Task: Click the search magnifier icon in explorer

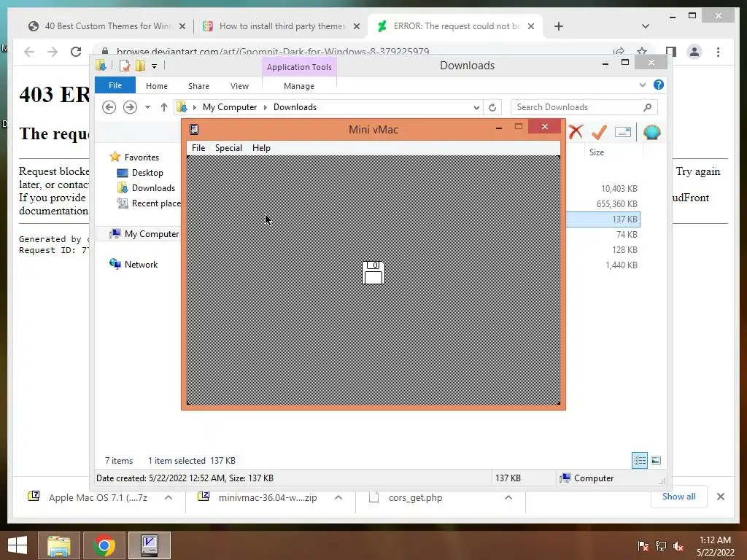Action: [x=647, y=107]
